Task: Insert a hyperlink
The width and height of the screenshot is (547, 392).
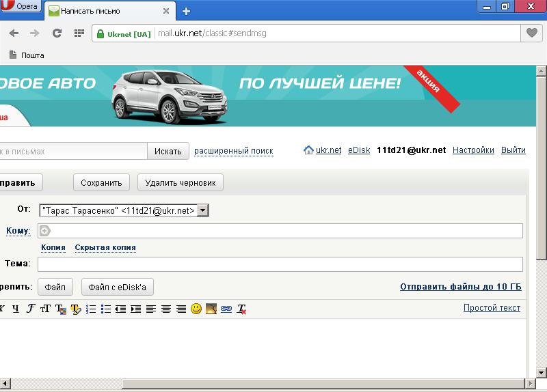Action: [x=226, y=309]
